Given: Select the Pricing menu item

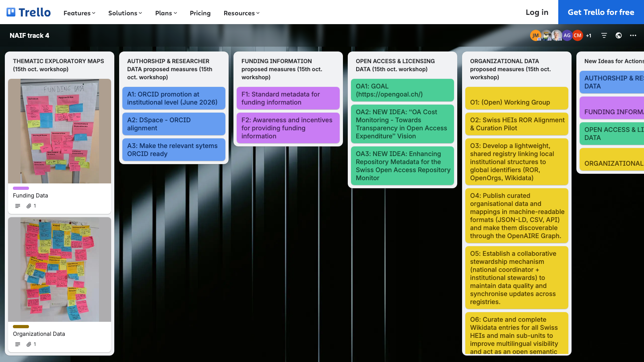Looking at the screenshot, I should tap(200, 13).
